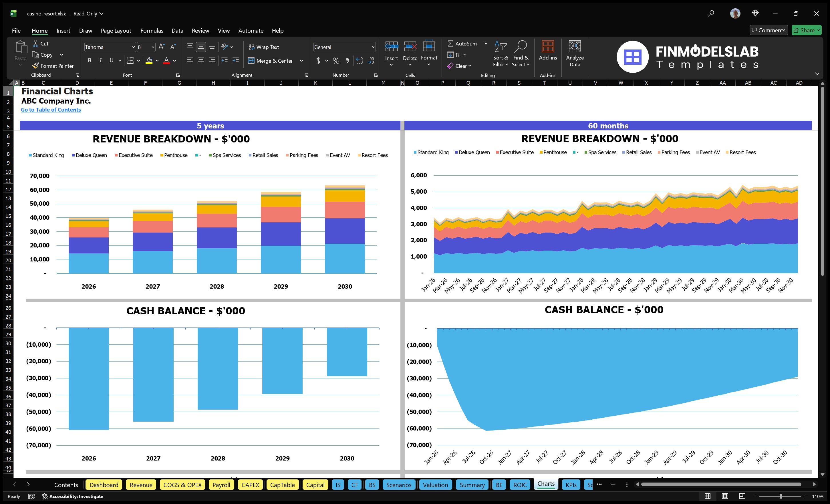The height and width of the screenshot is (504, 830).
Task: Apply Percent Style formatting
Action: [x=335, y=61]
